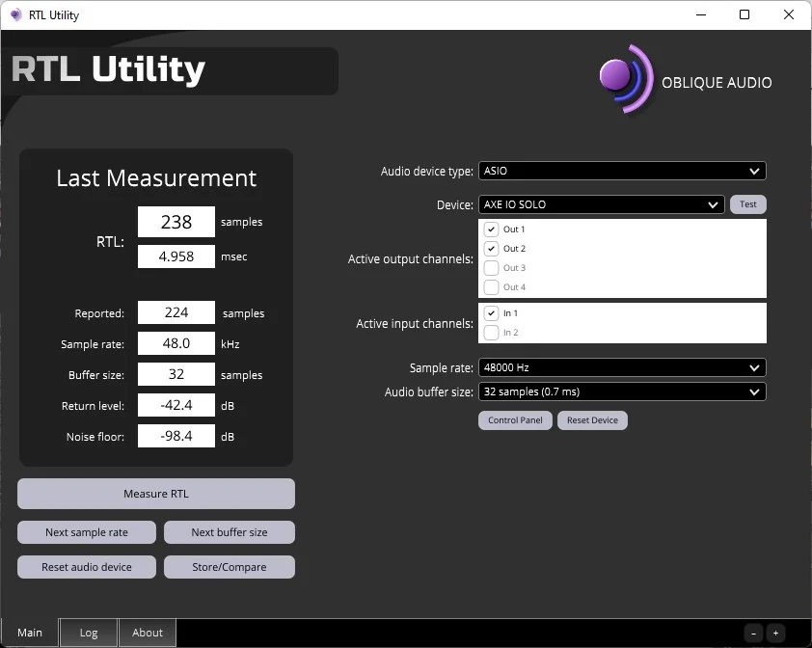The width and height of the screenshot is (812, 648).
Task: Expand the Audio buffer size dropdown
Action: click(x=622, y=391)
